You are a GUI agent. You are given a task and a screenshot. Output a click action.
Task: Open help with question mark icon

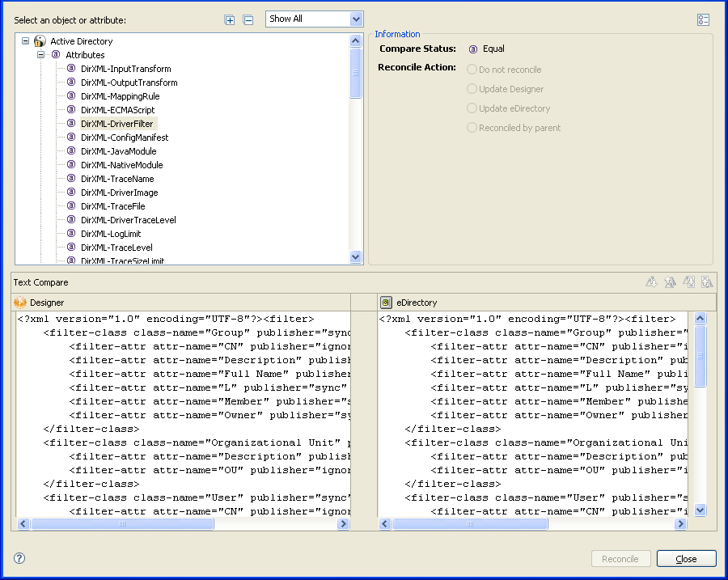point(19,558)
